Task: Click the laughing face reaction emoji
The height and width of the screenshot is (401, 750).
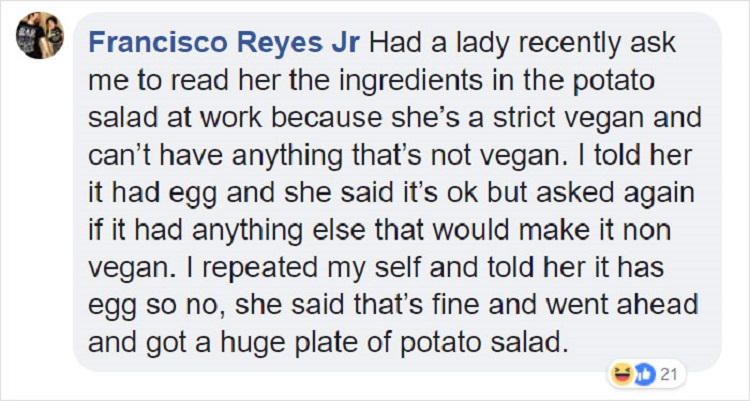Action: point(624,373)
